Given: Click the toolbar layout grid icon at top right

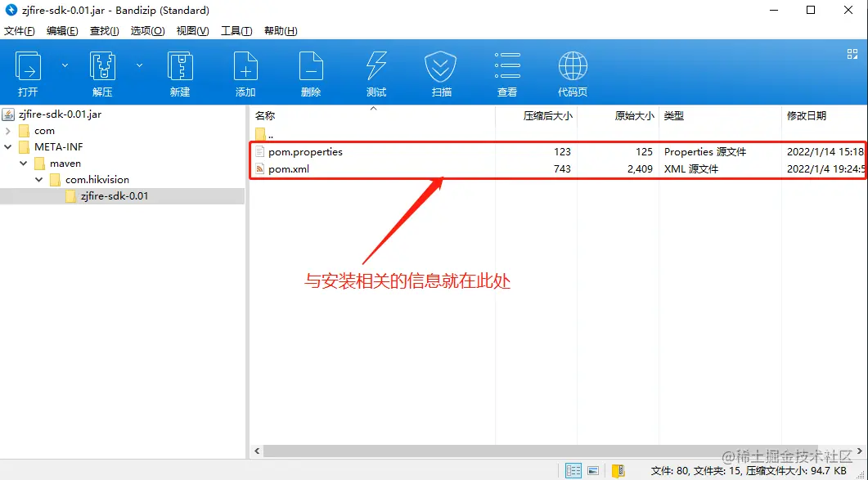Looking at the screenshot, I should [x=852, y=54].
